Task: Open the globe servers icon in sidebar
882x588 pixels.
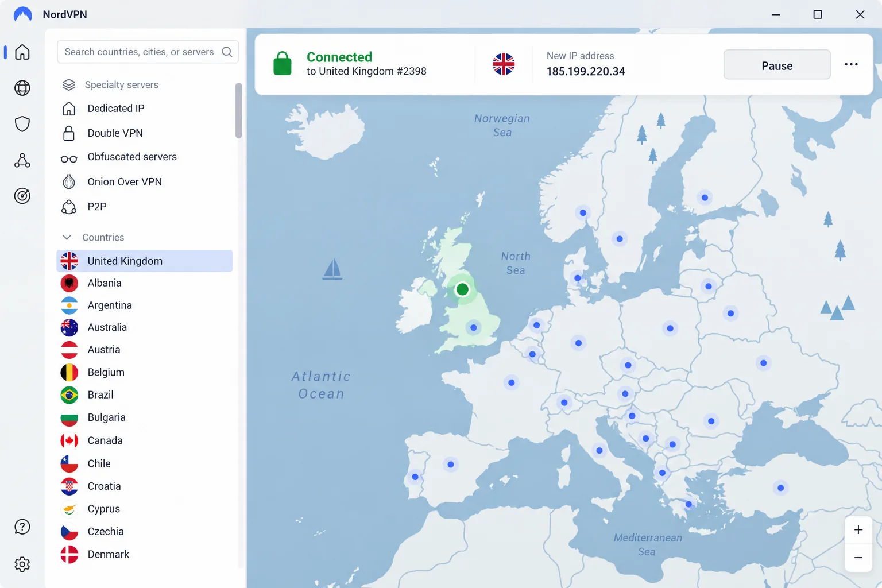Action: click(x=22, y=88)
